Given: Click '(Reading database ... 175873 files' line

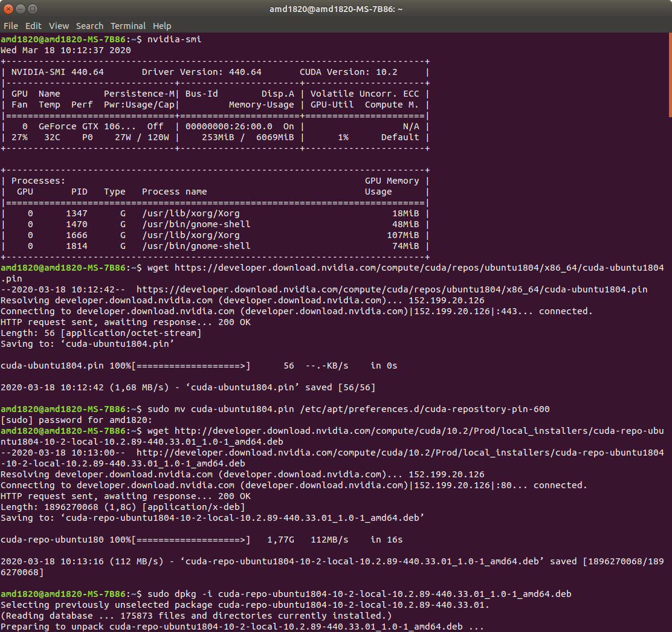Looking at the screenshot, I should point(196,616).
